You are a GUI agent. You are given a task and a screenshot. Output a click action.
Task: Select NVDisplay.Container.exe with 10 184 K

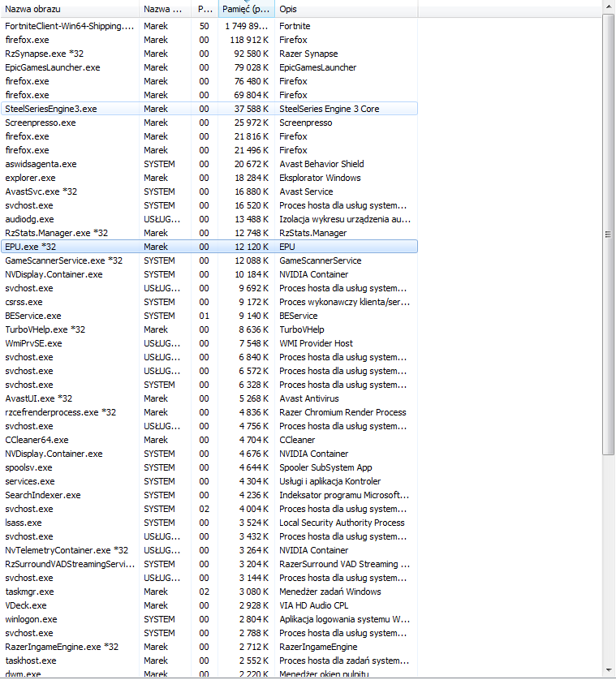point(209,274)
